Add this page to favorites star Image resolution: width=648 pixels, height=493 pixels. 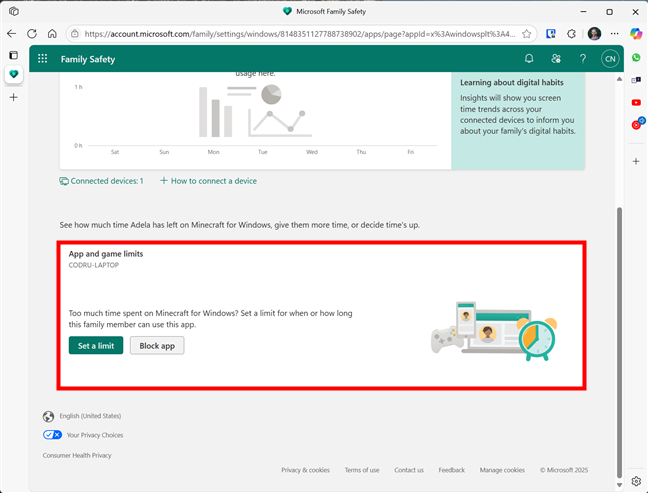[x=526, y=34]
